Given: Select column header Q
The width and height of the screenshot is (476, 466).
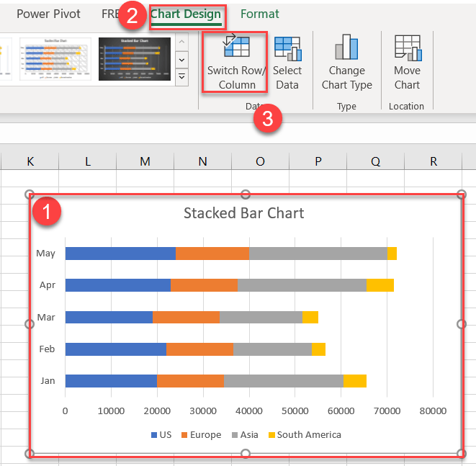Looking at the screenshot, I should [x=375, y=162].
